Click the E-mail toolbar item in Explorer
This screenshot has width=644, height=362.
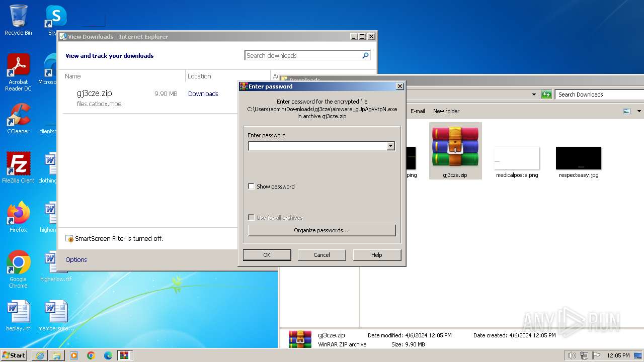click(x=418, y=111)
